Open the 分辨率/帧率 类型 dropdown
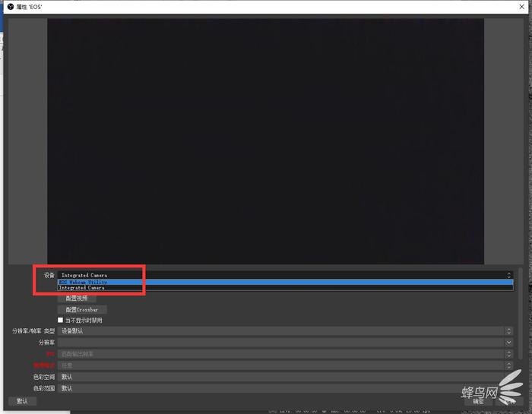Viewport: 532px width, 414px height. coord(285,331)
